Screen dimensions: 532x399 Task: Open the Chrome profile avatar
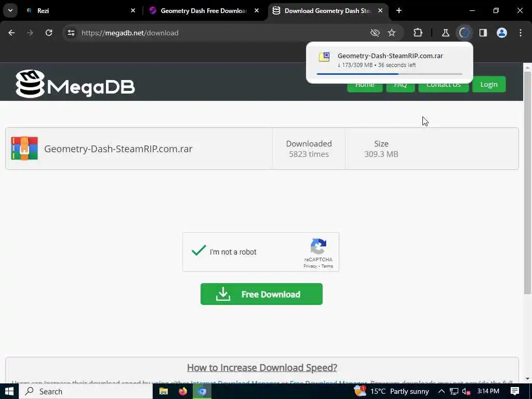(x=502, y=33)
